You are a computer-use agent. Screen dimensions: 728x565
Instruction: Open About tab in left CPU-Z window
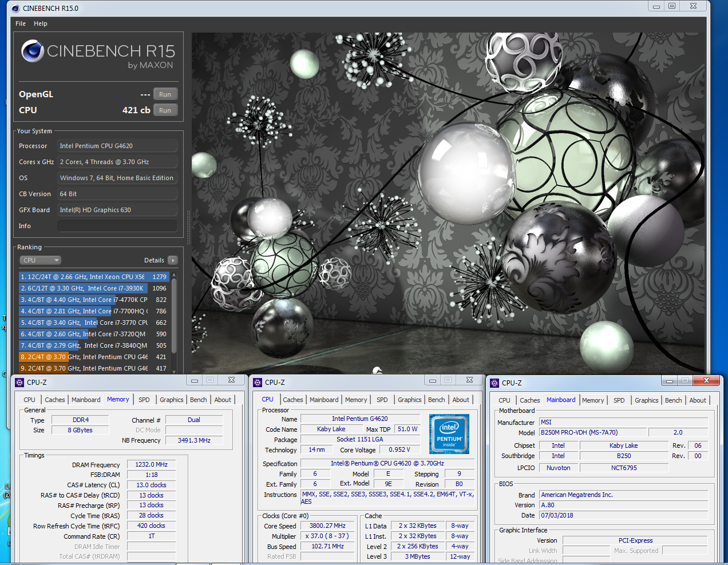[x=223, y=400]
